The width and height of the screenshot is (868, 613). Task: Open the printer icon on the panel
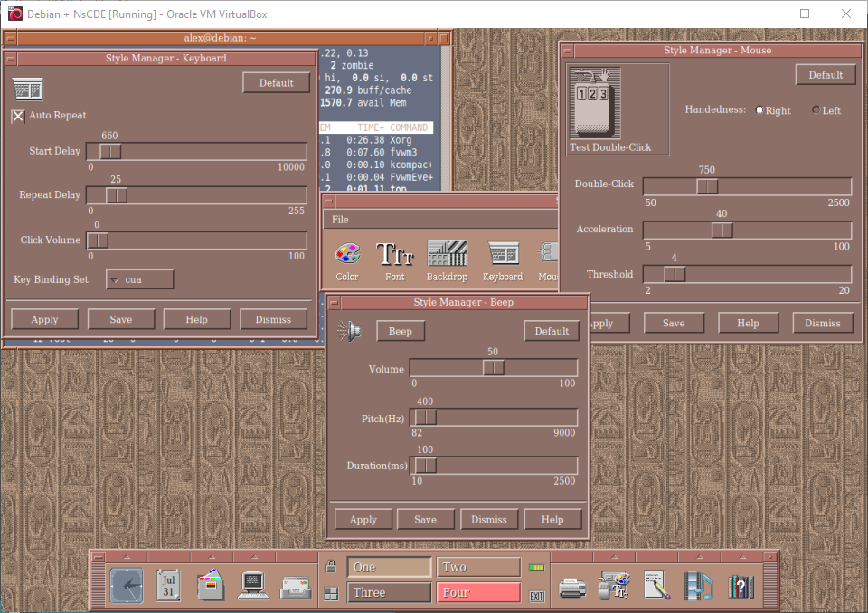pos(573,587)
